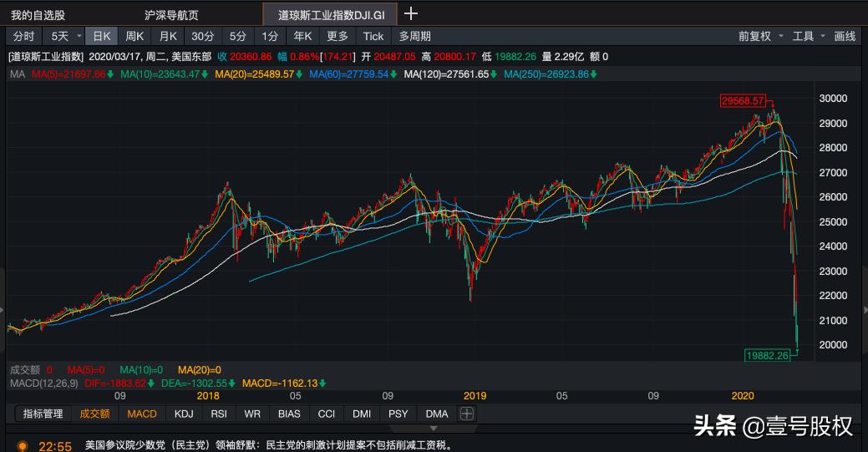Expand the 5天 period dropdown
The width and height of the screenshot is (868, 452).
tap(79, 36)
